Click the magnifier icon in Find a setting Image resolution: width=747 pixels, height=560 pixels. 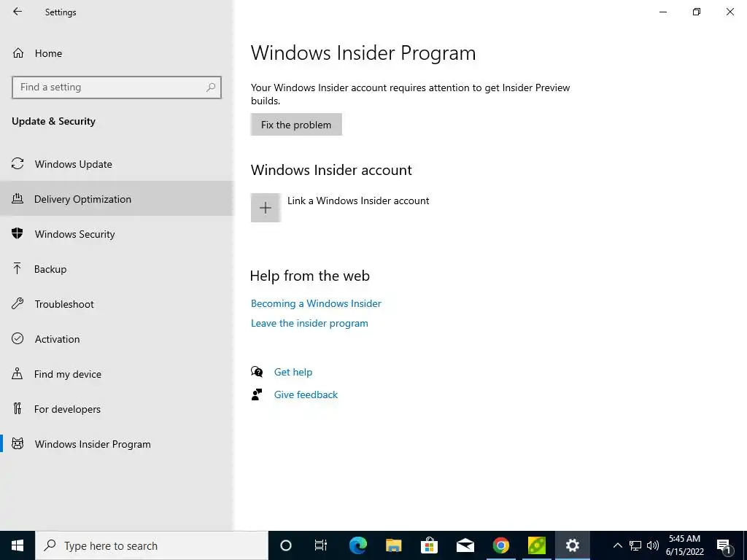[211, 87]
